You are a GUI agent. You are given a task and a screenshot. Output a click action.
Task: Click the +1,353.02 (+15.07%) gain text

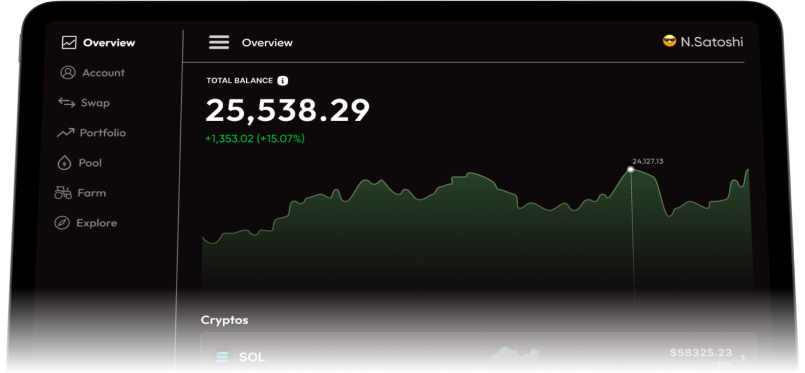[255, 139]
